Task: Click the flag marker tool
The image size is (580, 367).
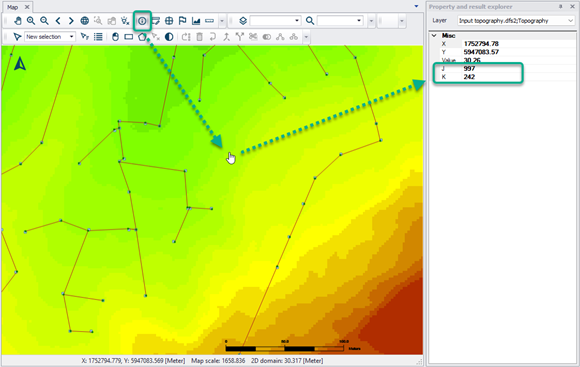Action: [x=182, y=21]
